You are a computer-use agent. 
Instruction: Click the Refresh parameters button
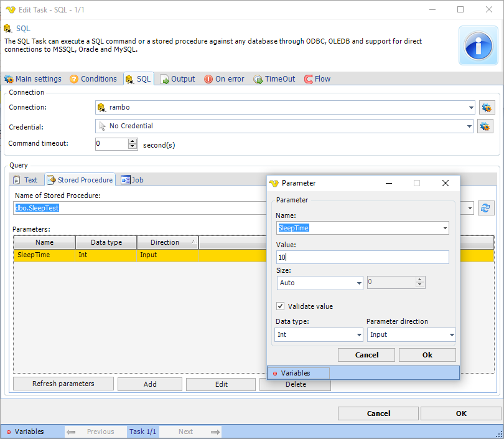point(63,384)
